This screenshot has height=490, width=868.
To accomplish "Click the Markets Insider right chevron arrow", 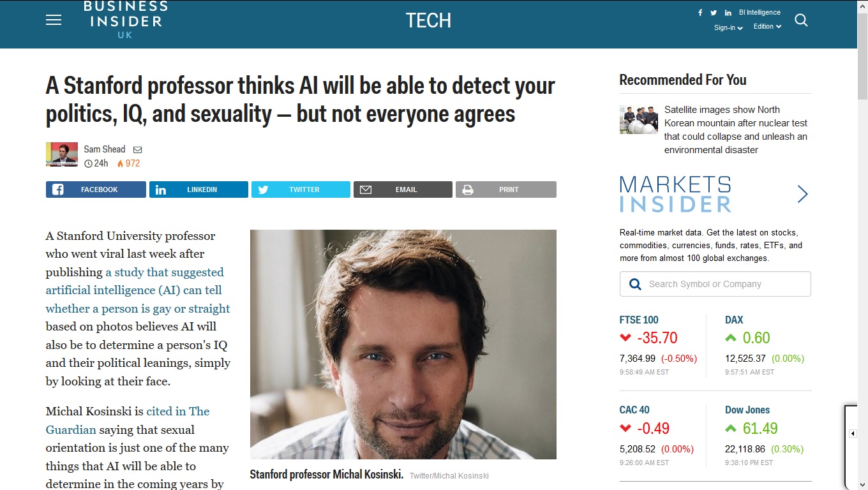I will click(803, 194).
